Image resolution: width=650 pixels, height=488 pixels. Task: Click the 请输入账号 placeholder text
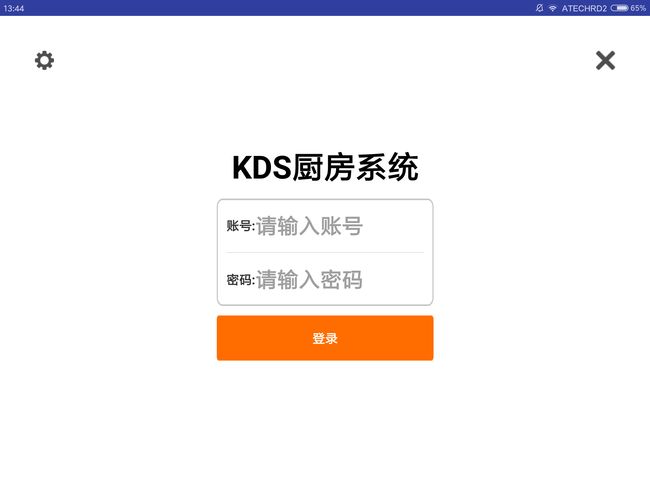coord(309,226)
